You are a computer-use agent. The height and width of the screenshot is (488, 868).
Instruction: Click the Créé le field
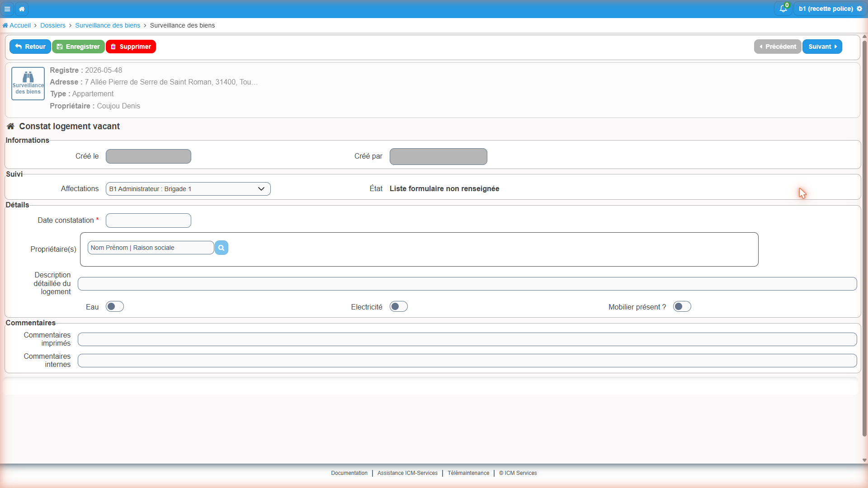[148, 156]
